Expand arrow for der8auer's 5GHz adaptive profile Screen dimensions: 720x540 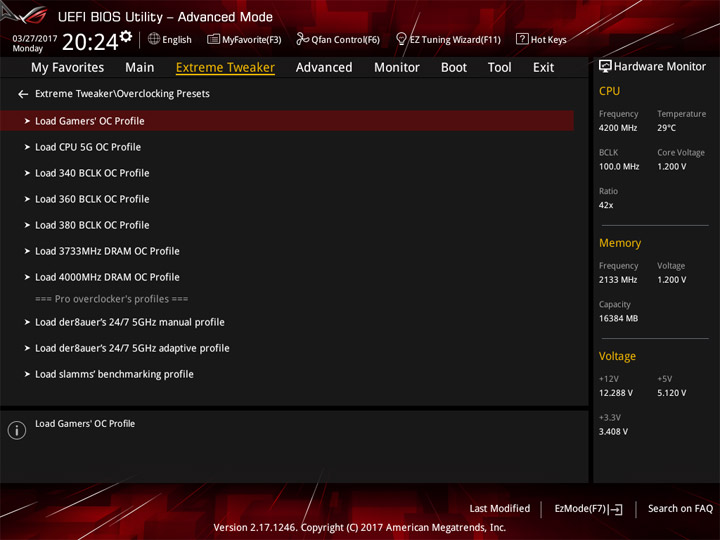pos(27,349)
